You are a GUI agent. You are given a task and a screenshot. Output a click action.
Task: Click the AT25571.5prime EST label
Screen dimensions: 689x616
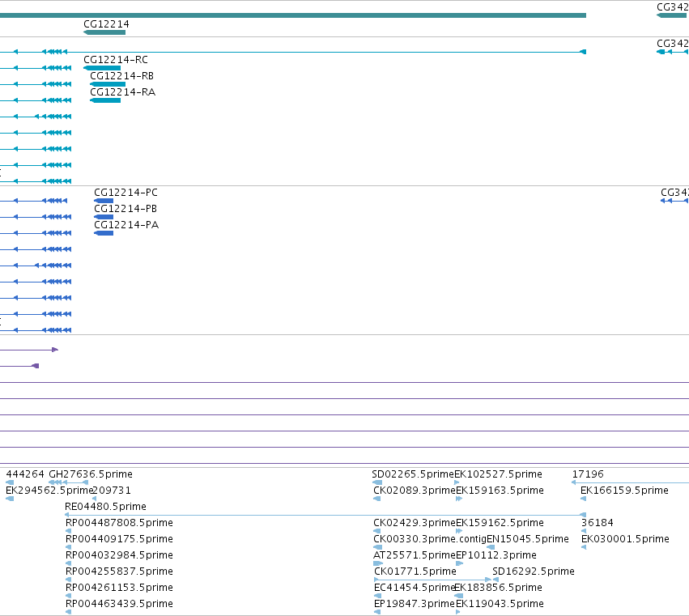tap(415, 555)
